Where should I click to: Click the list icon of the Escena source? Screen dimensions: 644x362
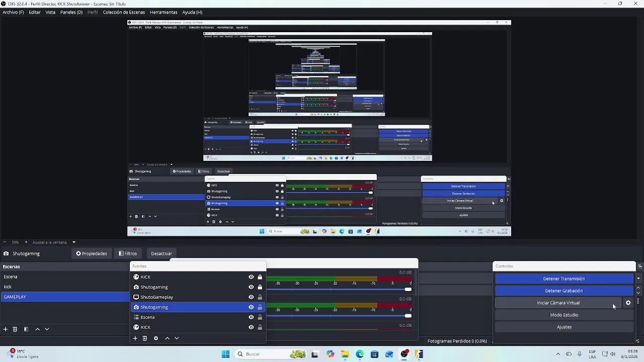[136, 317]
